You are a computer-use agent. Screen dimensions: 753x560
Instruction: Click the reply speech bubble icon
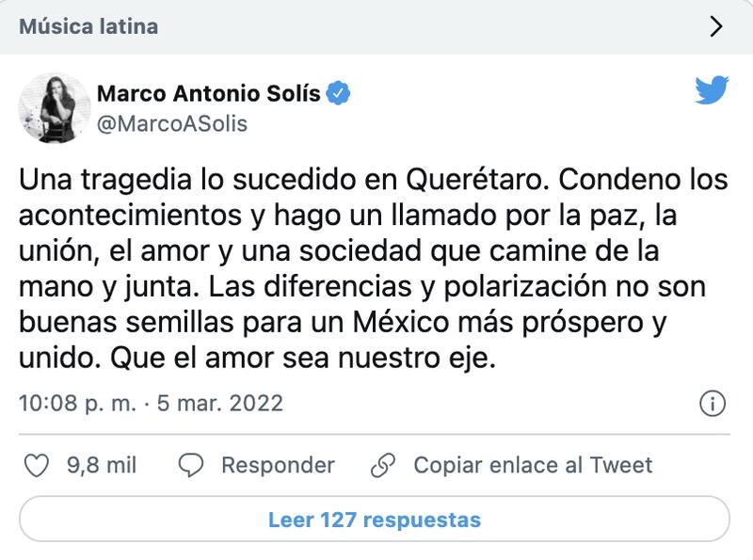pyautogui.click(x=191, y=465)
